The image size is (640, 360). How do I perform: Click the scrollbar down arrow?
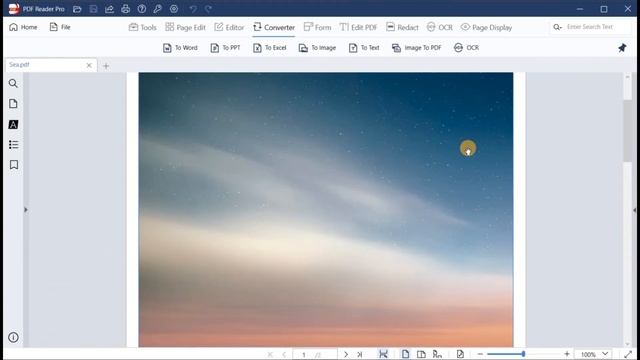point(627,344)
